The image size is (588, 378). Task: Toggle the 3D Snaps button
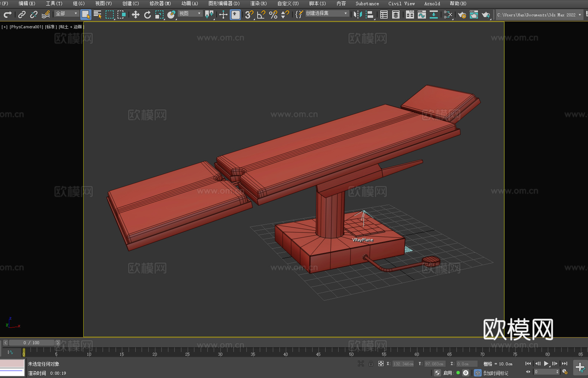click(249, 14)
